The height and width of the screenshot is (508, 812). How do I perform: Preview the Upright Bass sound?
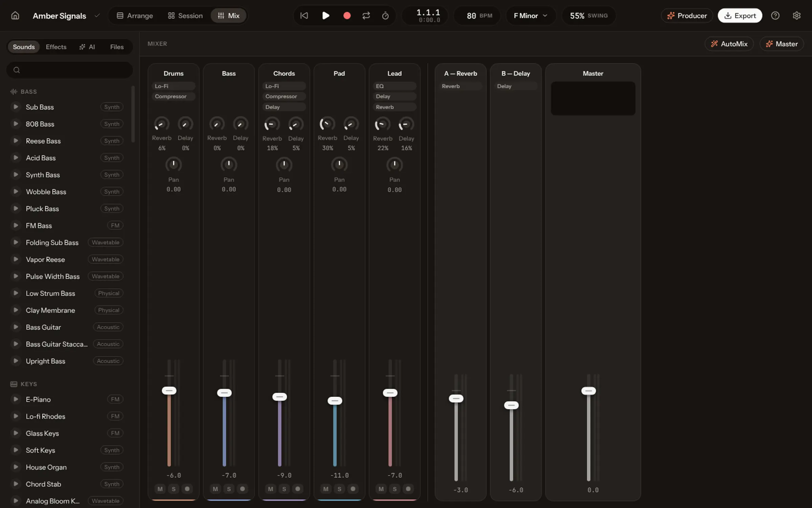16,361
